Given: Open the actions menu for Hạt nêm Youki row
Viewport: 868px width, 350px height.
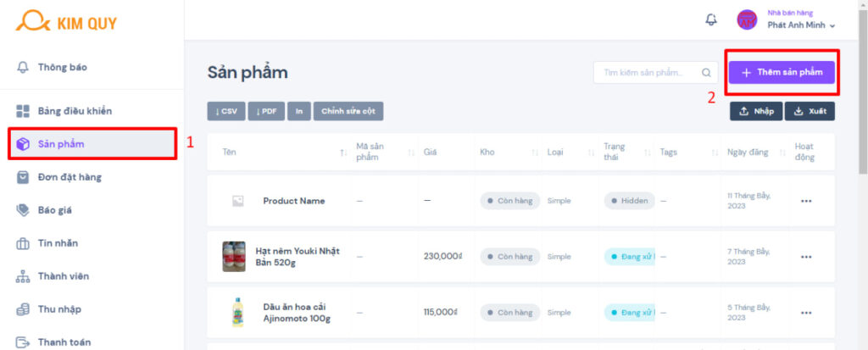Looking at the screenshot, I should coord(806,257).
